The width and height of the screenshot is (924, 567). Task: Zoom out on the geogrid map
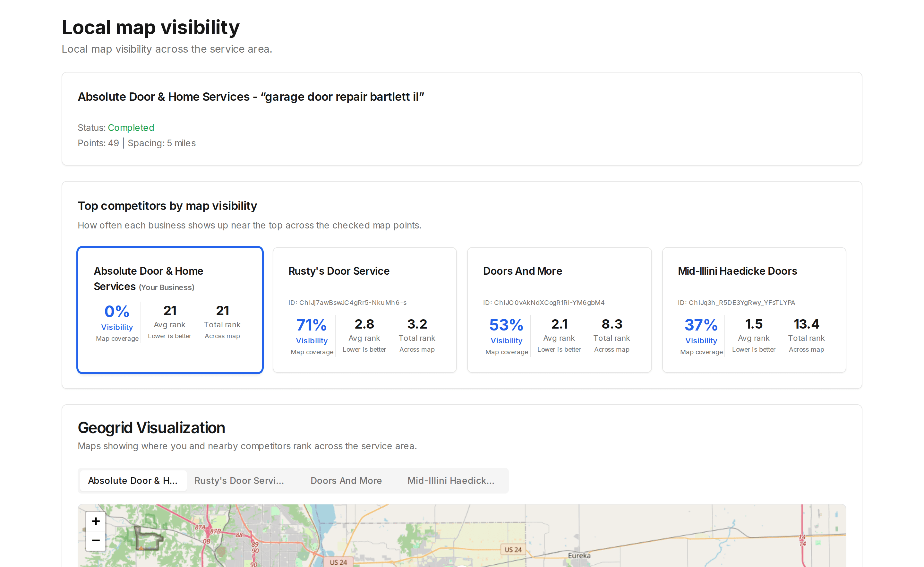tap(96, 540)
